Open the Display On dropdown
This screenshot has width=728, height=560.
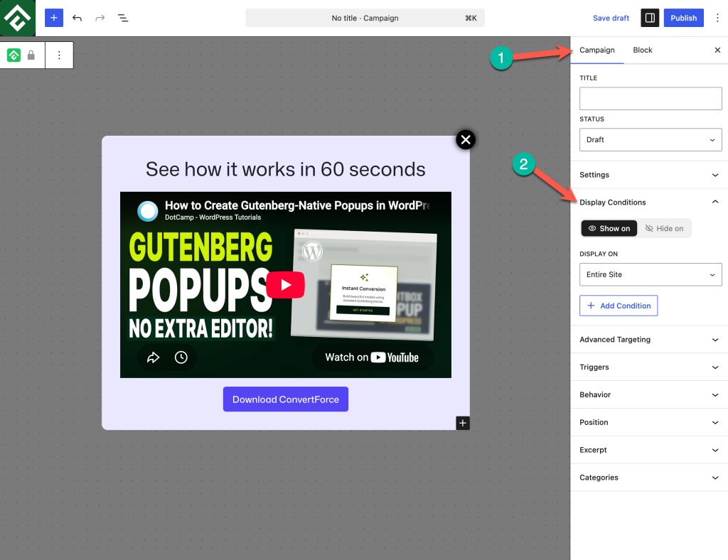coord(651,274)
